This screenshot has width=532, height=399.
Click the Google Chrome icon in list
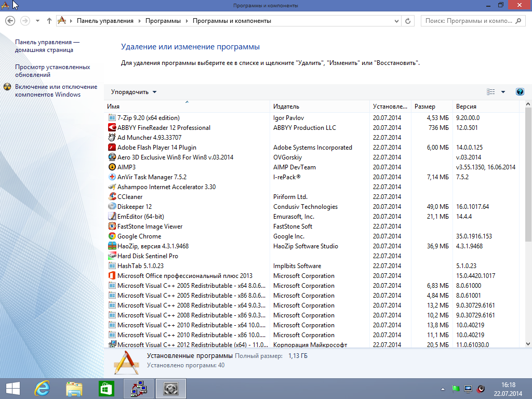click(x=112, y=236)
